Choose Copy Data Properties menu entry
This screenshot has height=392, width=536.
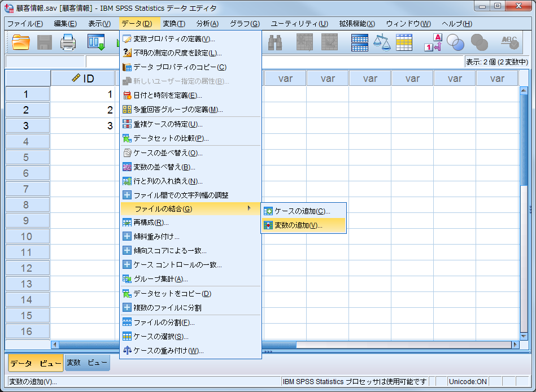pyautogui.click(x=190, y=67)
